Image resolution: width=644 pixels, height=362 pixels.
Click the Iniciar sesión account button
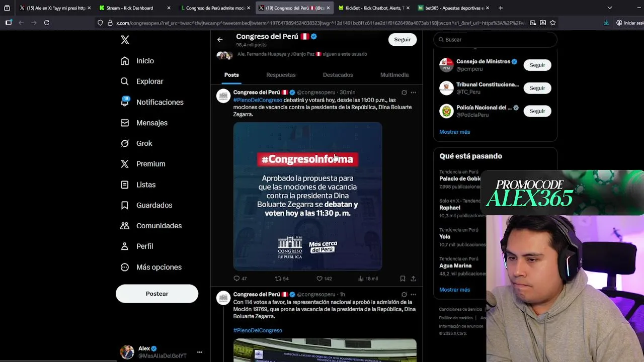click(x=630, y=23)
